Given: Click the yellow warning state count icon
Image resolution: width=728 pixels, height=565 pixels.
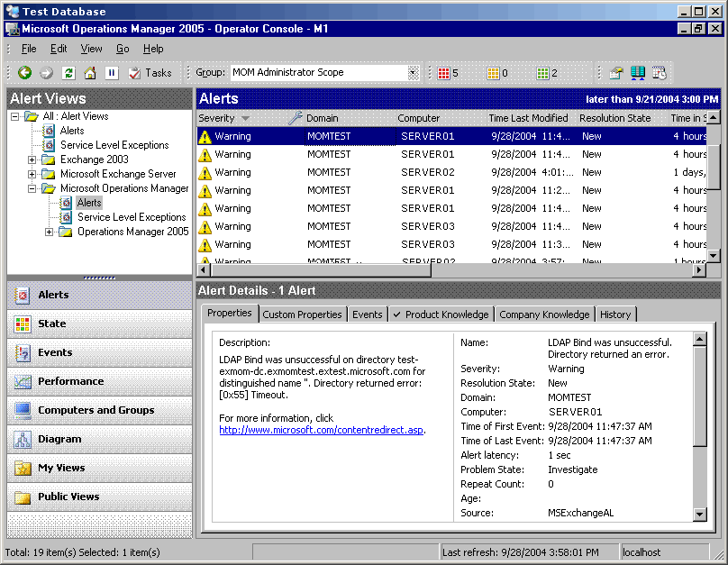Looking at the screenshot, I should click(493, 73).
